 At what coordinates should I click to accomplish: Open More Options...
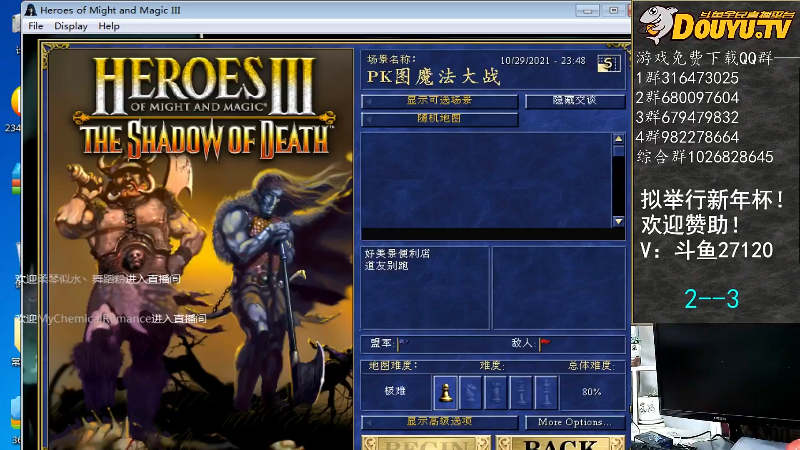tap(574, 422)
